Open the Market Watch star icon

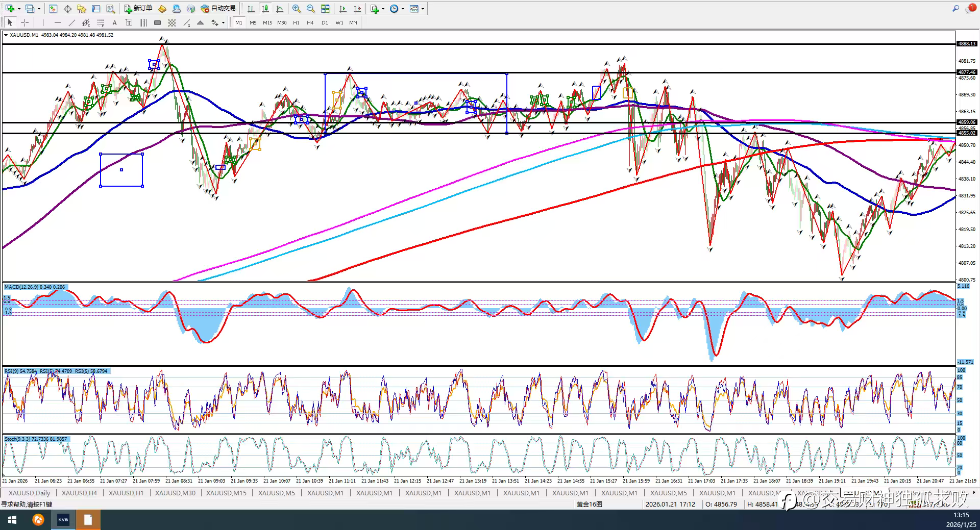click(81, 9)
